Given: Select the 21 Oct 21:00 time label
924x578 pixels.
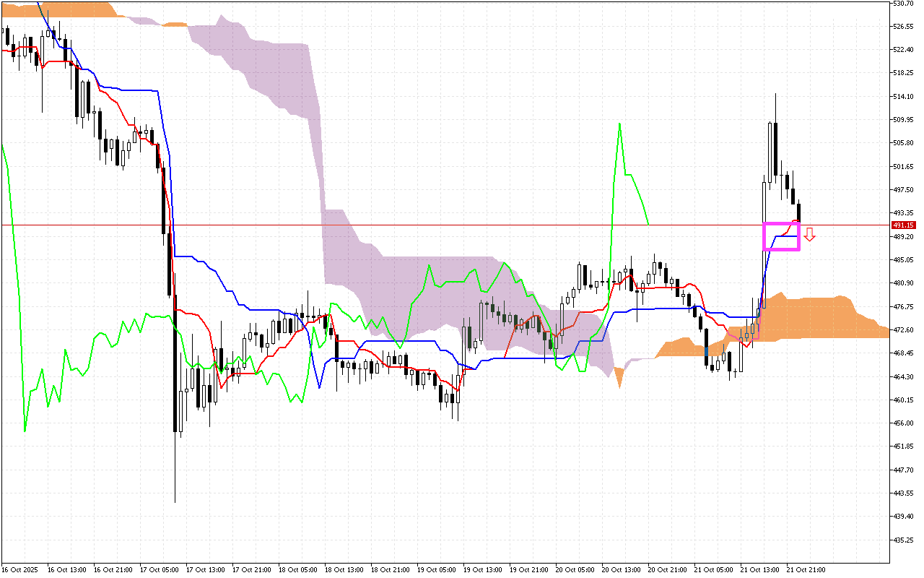Looking at the screenshot, I should coord(806,569).
